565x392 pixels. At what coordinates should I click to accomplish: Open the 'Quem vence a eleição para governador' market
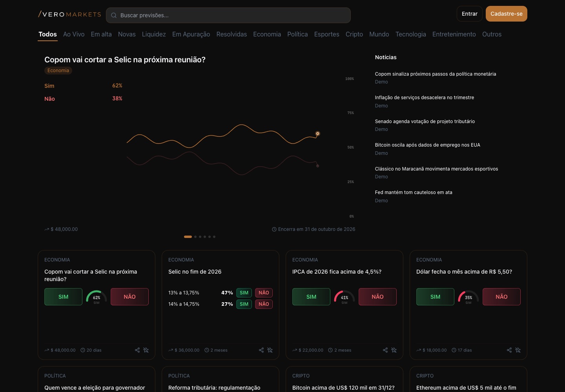point(95,388)
